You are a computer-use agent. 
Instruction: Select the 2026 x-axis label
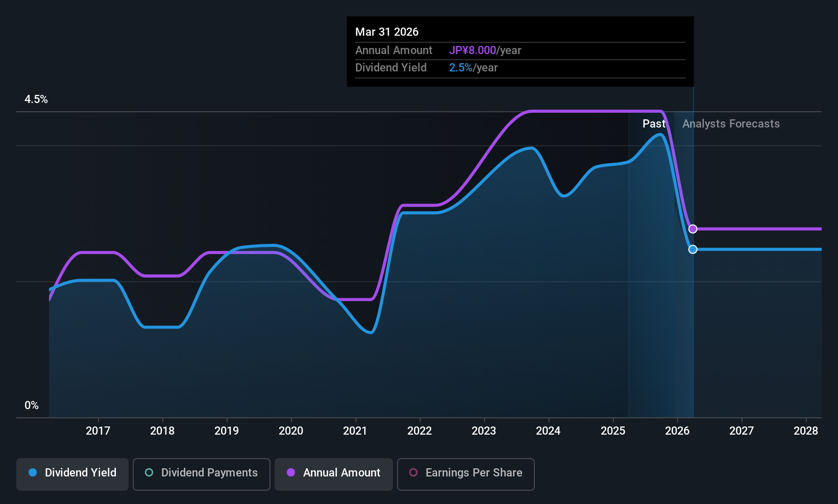click(x=677, y=431)
